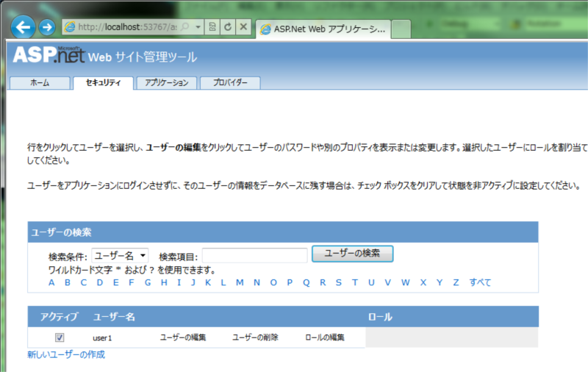Filter users by letter B

[x=68, y=282]
